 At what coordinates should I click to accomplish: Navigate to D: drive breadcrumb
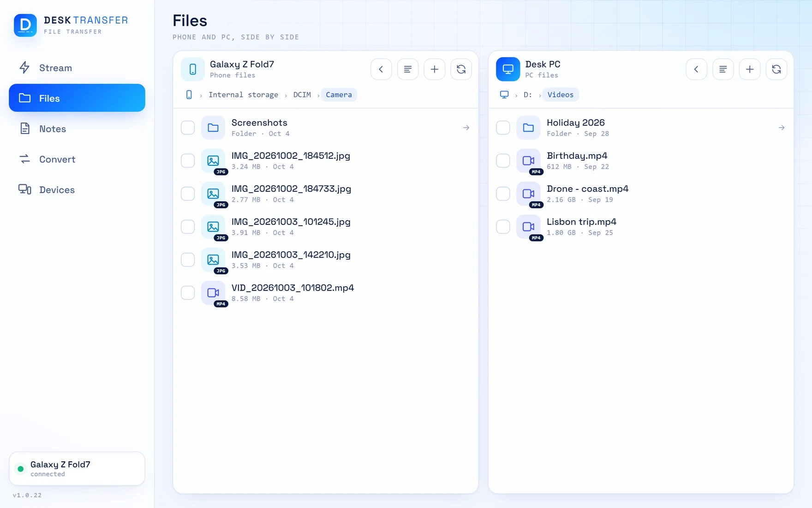[528, 95]
